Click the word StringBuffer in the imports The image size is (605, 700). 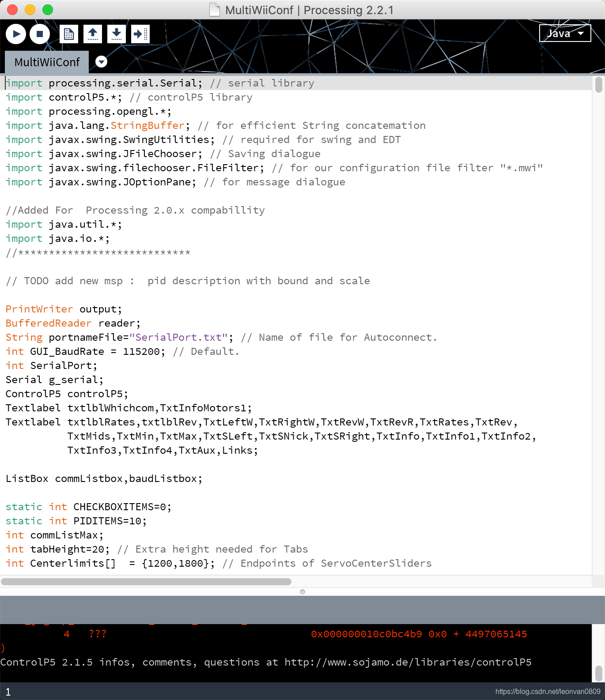[147, 126]
